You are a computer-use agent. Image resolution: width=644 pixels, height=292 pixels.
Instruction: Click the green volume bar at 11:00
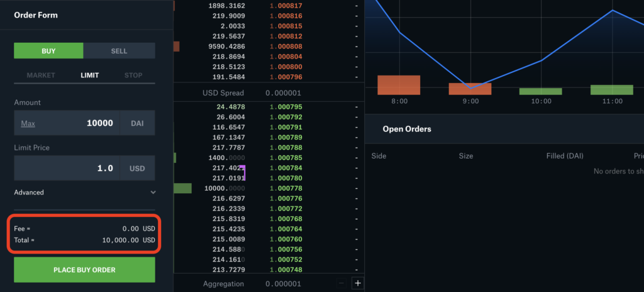click(x=611, y=89)
